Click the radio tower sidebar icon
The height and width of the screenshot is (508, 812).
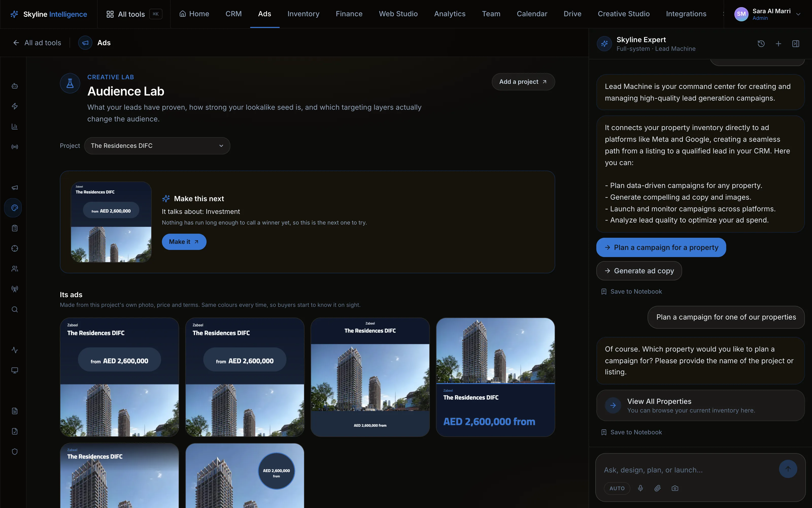coord(14,289)
